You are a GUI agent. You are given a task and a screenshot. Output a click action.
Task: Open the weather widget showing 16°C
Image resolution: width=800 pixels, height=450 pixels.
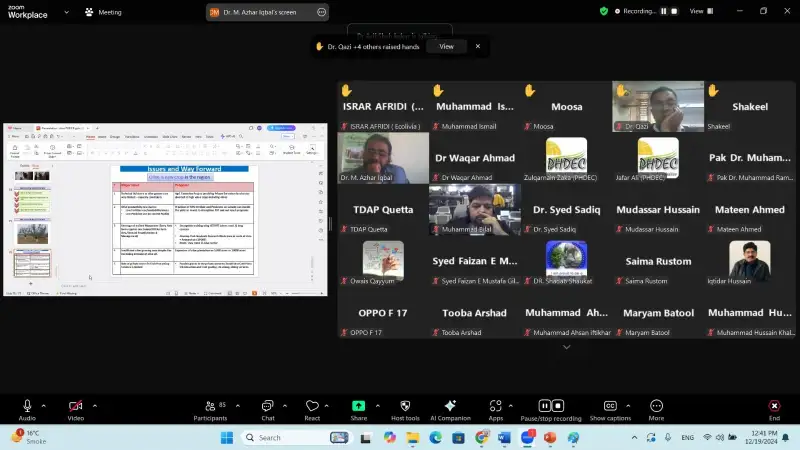pyautogui.click(x=30, y=437)
